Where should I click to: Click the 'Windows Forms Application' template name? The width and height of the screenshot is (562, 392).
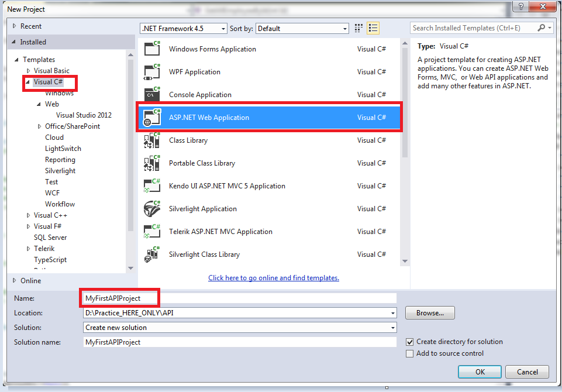(x=212, y=49)
